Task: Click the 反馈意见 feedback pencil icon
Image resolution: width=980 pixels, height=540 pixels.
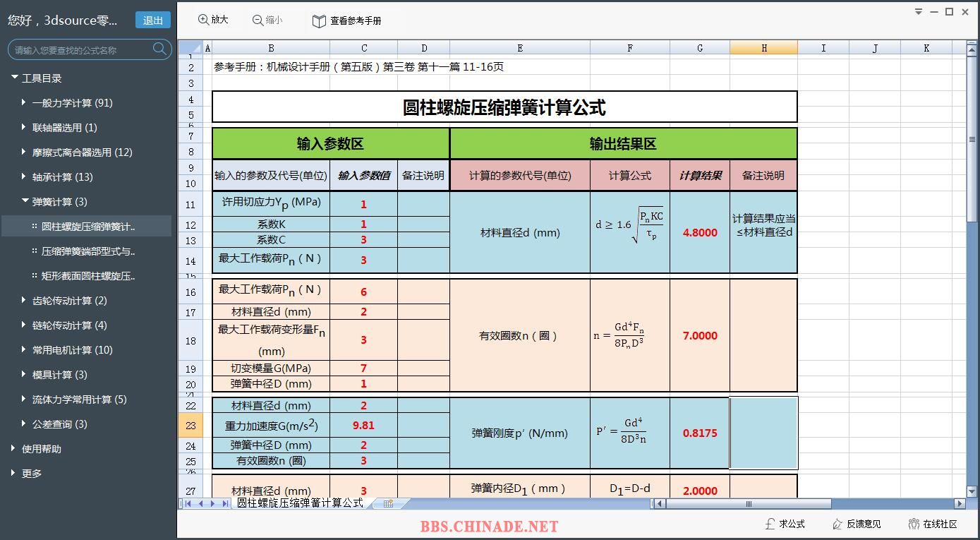Action: point(837,524)
